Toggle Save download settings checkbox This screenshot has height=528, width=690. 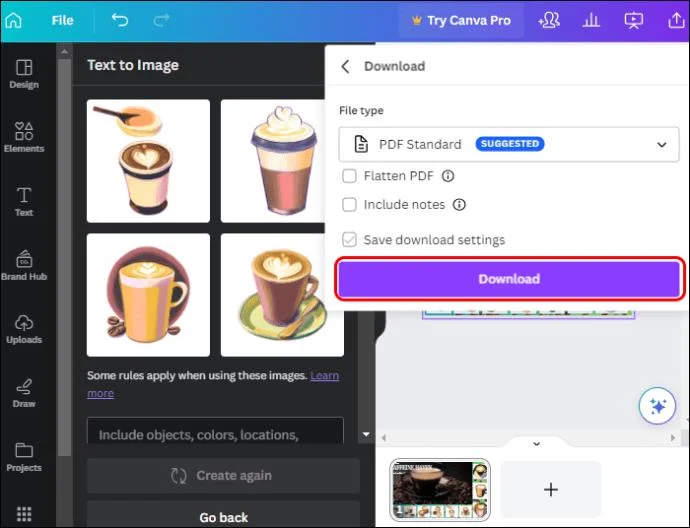point(349,240)
